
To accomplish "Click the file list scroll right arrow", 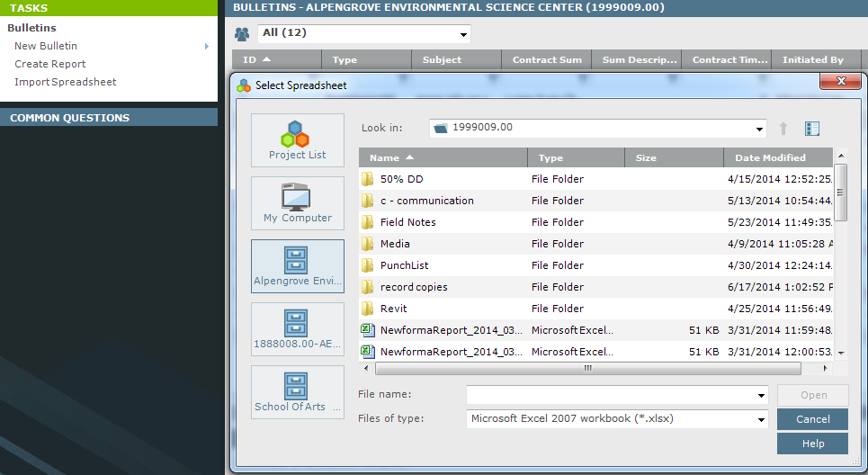I will 826,368.
